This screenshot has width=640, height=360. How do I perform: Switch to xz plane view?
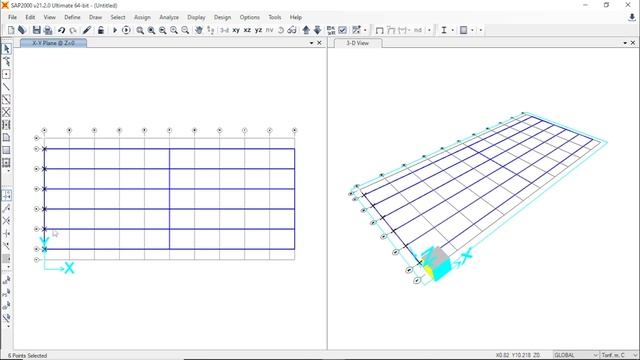point(247,30)
